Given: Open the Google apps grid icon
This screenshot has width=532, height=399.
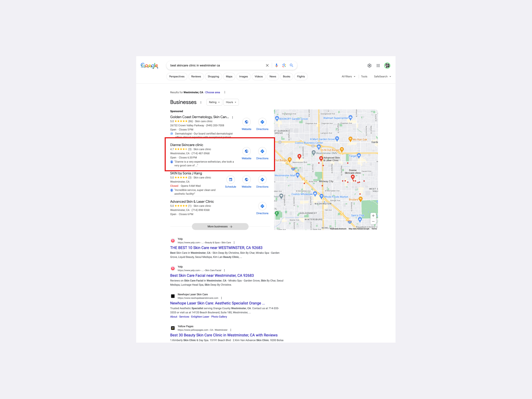Looking at the screenshot, I should [378, 66].
